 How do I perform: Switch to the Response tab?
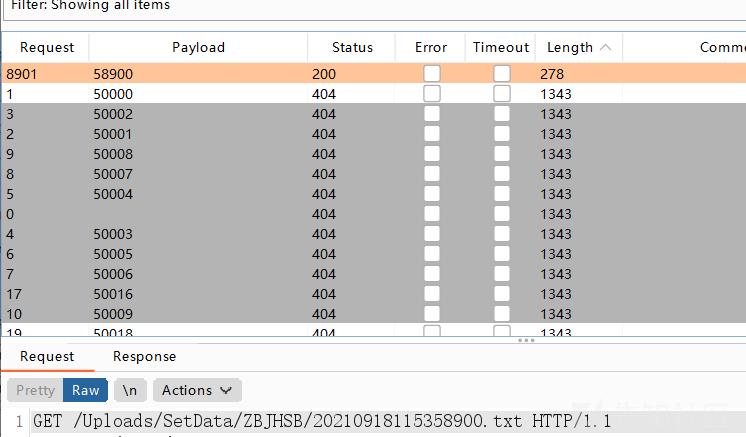(144, 356)
